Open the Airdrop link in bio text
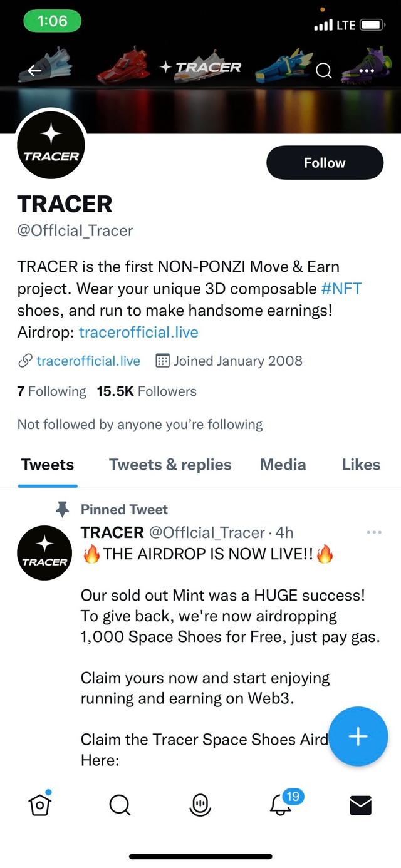The height and width of the screenshot is (868, 401). pos(138,332)
